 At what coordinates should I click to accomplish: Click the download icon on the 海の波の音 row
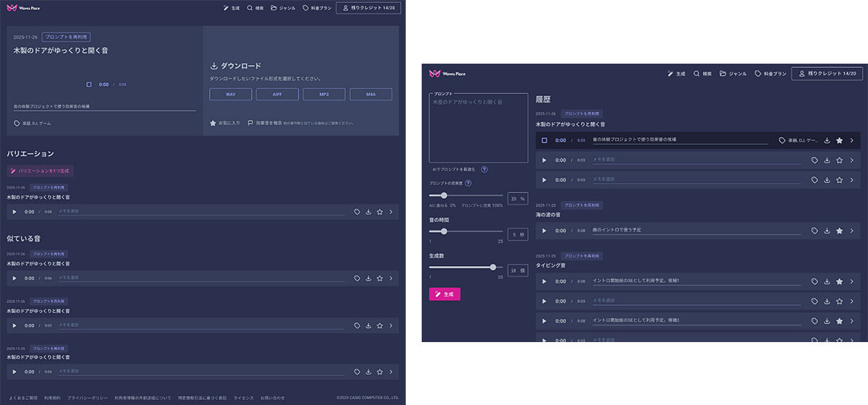click(x=827, y=231)
